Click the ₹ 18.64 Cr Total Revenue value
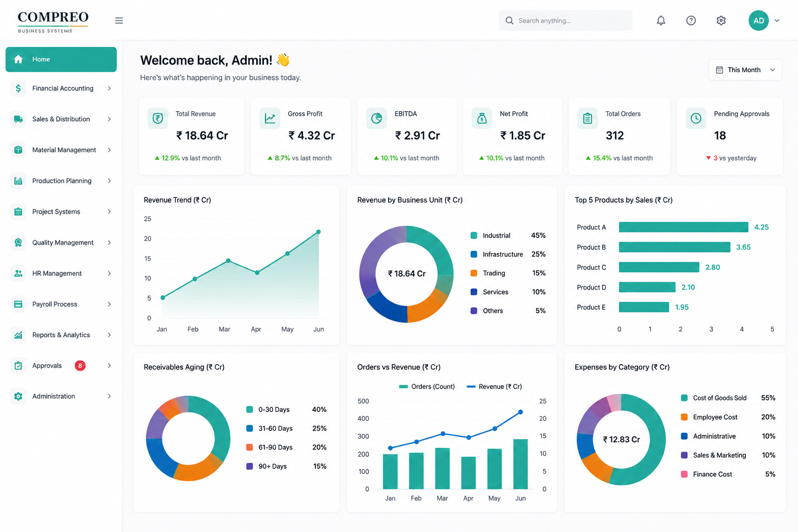798x532 pixels. (x=202, y=136)
